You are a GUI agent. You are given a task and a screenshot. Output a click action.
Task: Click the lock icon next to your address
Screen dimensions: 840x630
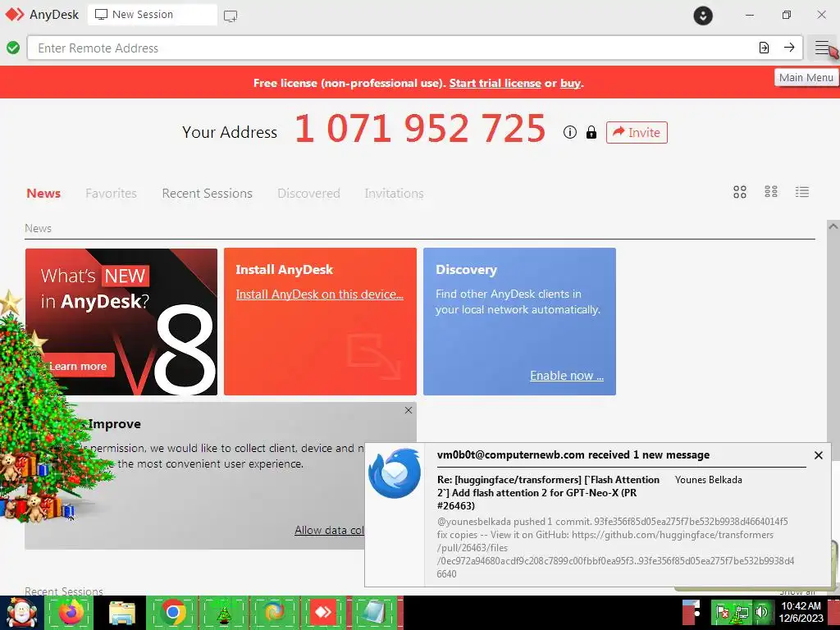coord(591,132)
